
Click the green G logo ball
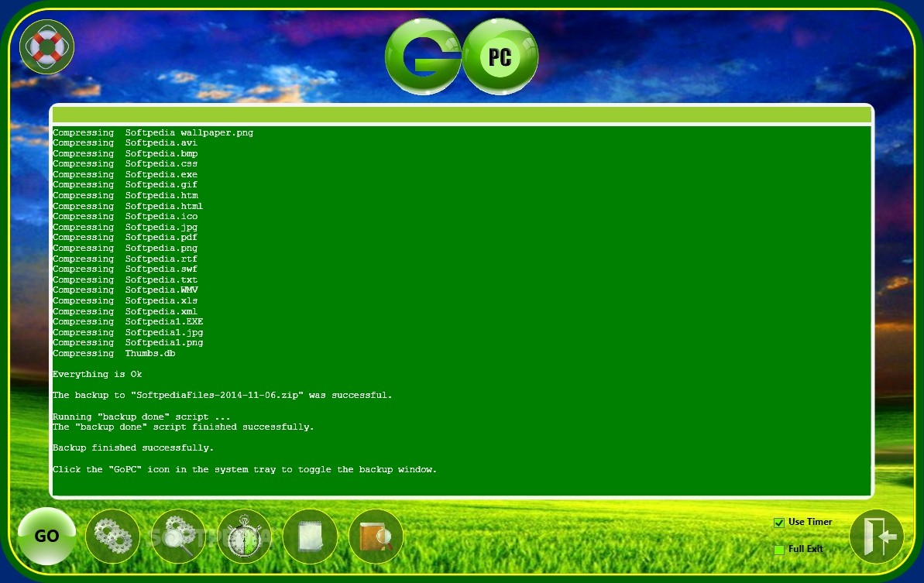[x=423, y=57]
